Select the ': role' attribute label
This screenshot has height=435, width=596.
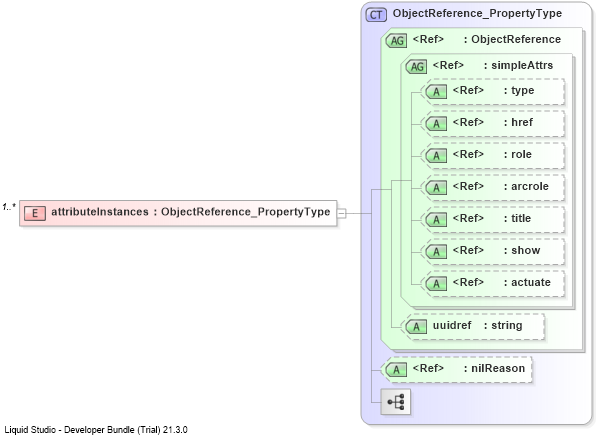pyautogui.click(x=518, y=154)
